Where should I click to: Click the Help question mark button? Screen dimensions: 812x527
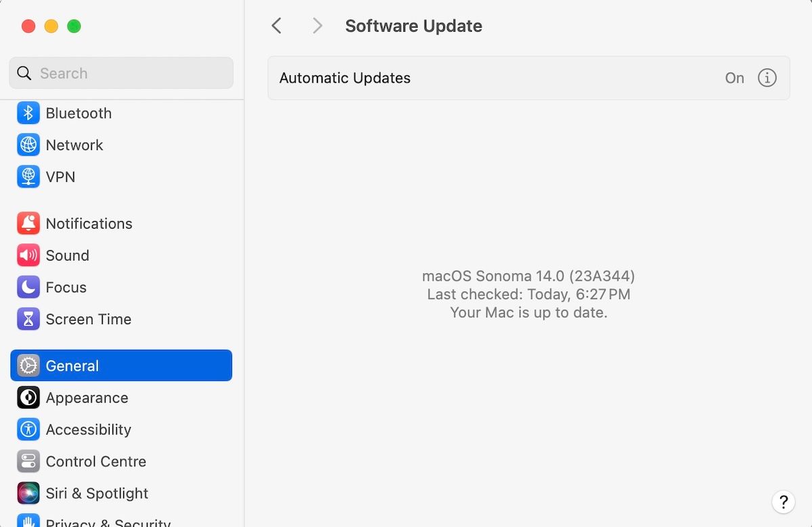click(784, 503)
